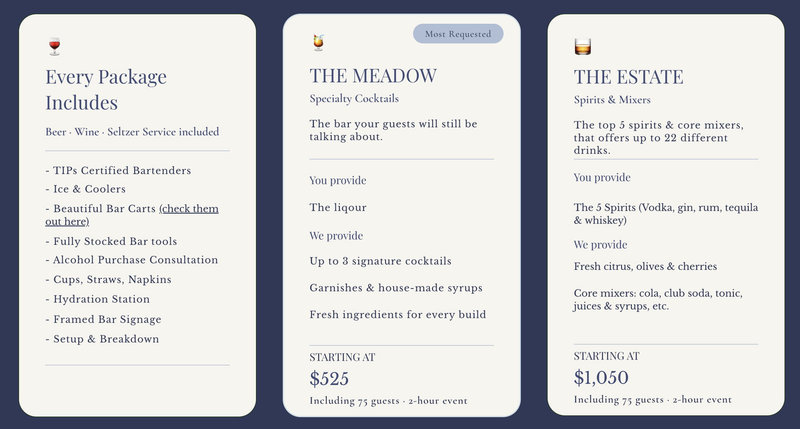Open the 'check them out here' bar carts link
800x429 pixels.
(x=132, y=215)
